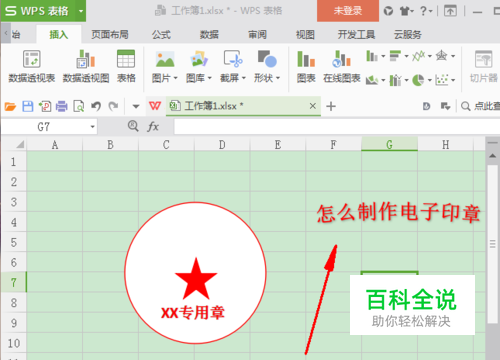Image resolution: width=500 pixels, height=360 pixels.
Task: Click the bar chart type icon
Action: [395, 56]
